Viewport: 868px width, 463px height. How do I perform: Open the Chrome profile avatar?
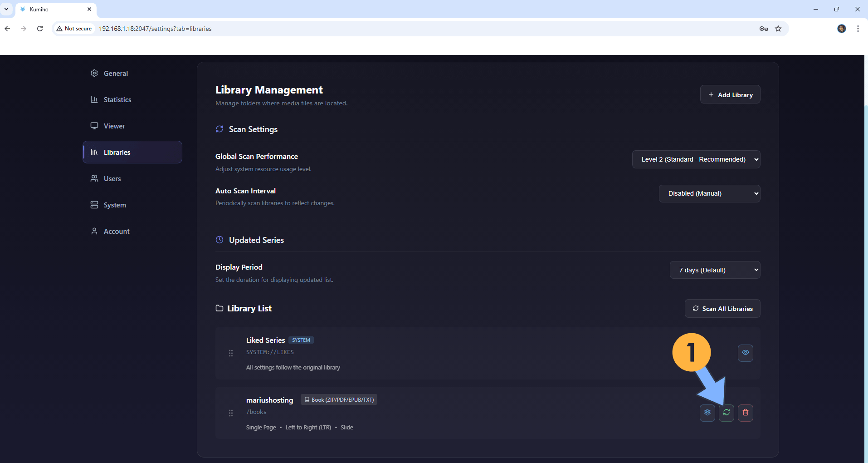click(841, 29)
